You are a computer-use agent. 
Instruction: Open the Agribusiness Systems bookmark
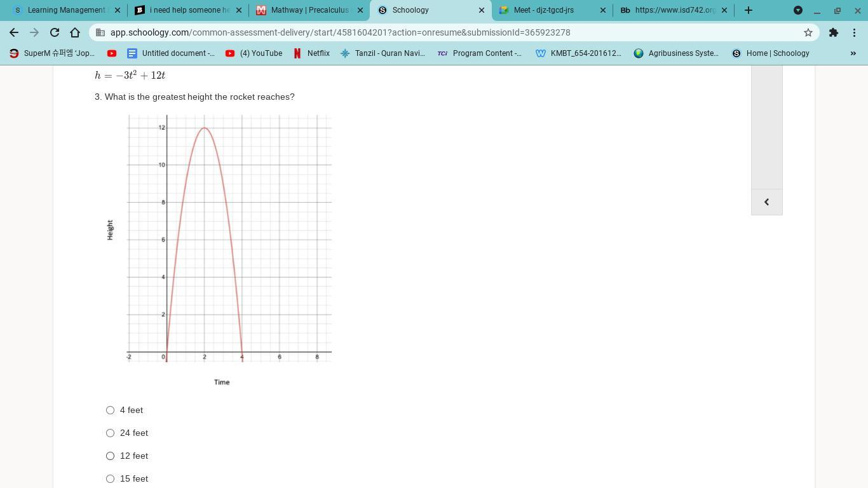(x=676, y=53)
